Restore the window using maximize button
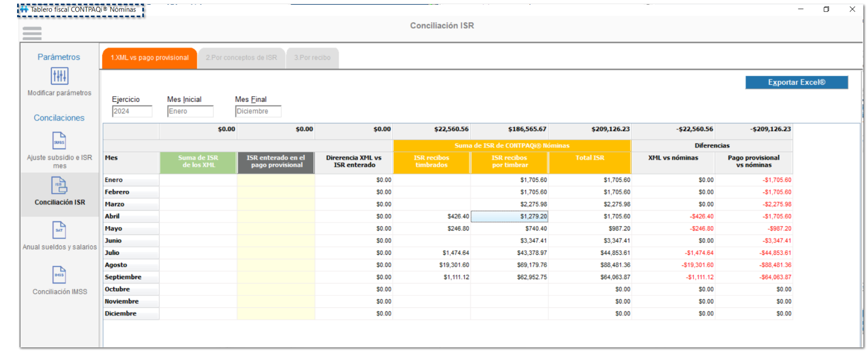 826,9
